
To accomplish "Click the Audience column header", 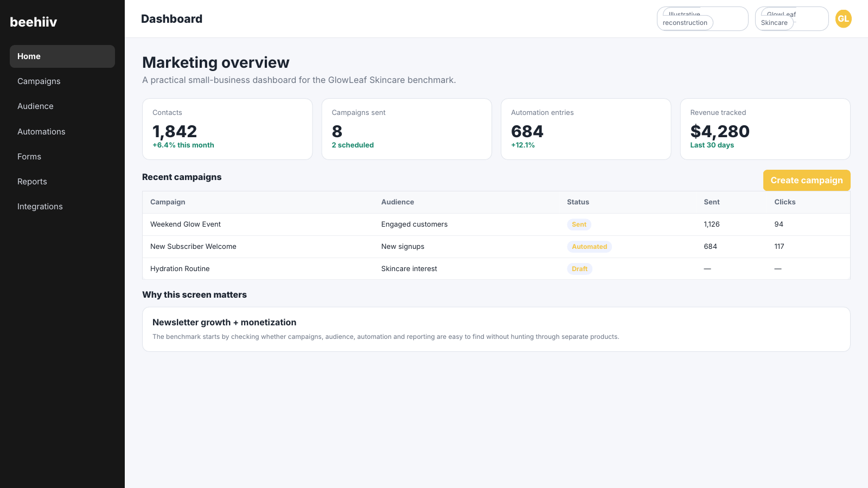I will click(x=398, y=202).
